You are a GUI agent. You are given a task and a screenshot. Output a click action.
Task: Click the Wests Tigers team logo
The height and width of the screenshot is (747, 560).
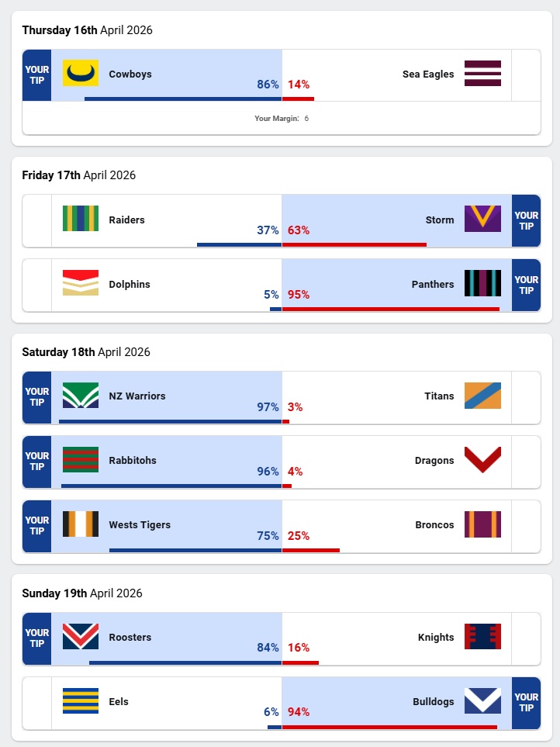80,524
